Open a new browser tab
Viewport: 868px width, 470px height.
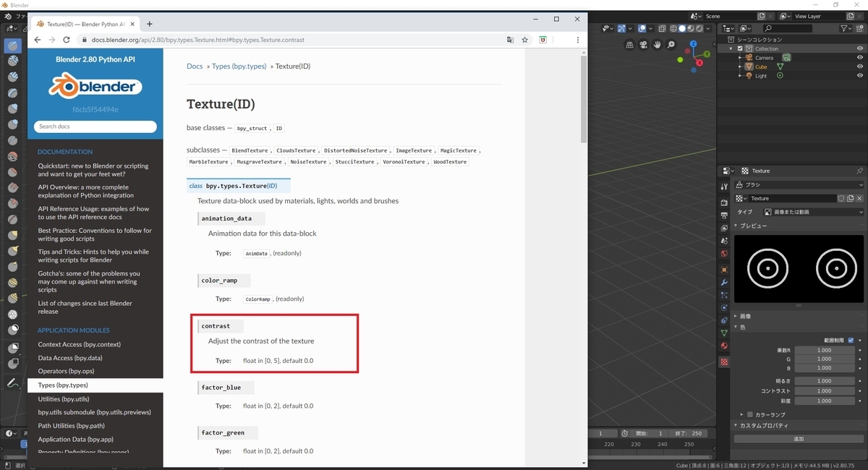149,24
